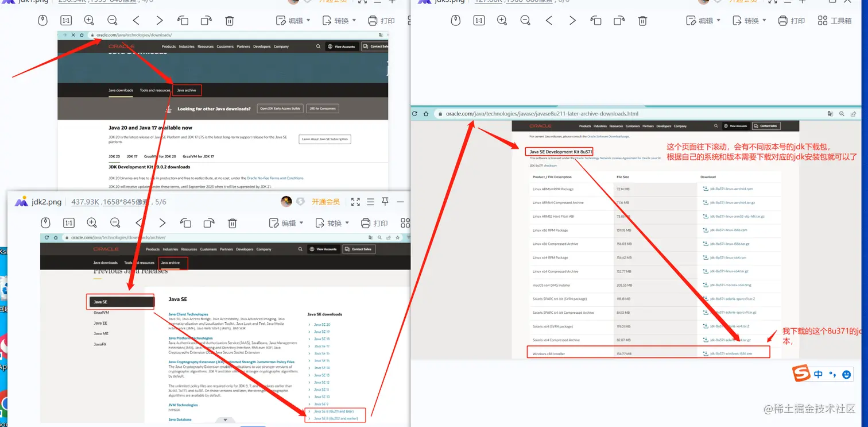868x427 pixels.
Task: Click mouse-scroll mode icon in jdk3.png window
Action: click(455, 21)
